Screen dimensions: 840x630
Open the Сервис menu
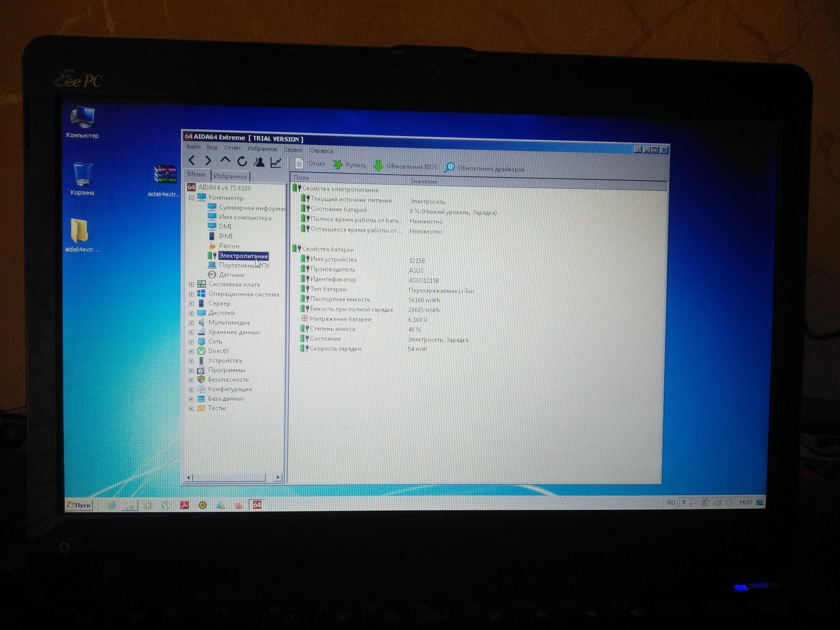[293, 149]
